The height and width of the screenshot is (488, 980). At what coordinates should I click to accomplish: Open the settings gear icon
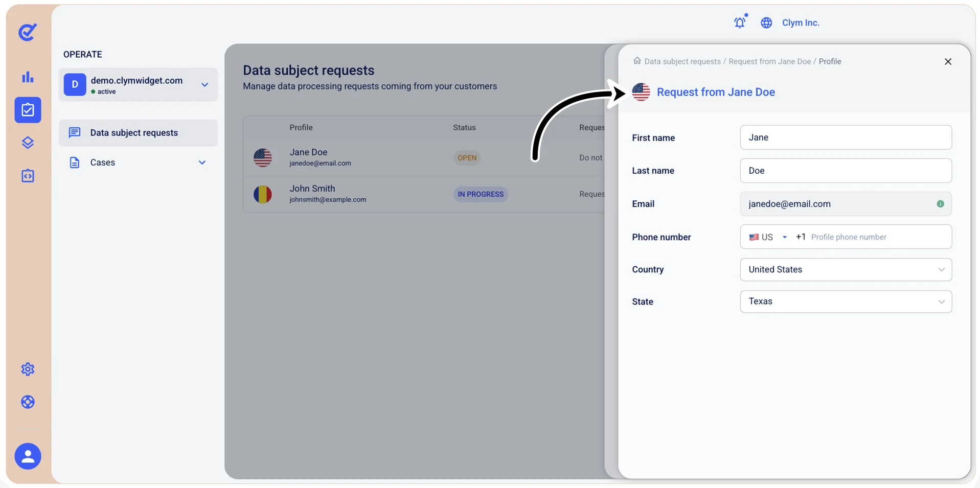coord(28,369)
